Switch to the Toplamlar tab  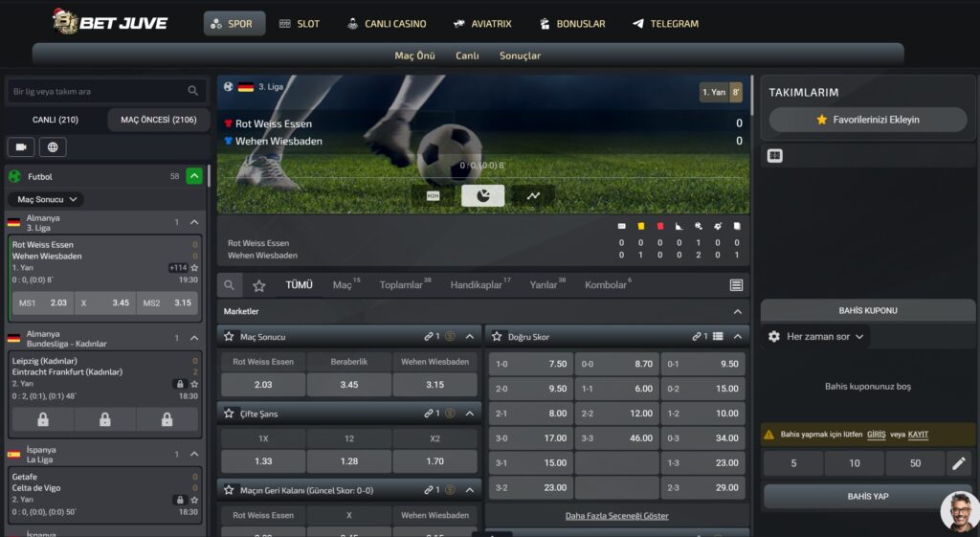[401, 285]
